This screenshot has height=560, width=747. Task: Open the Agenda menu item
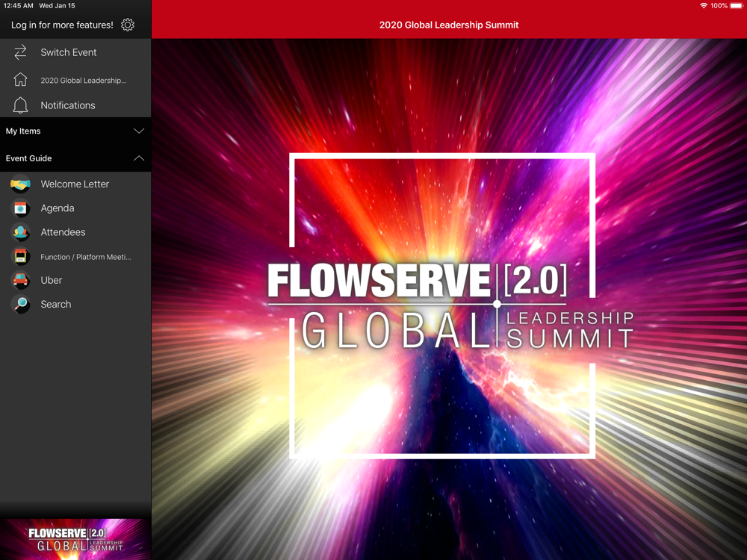click(x=58, y=208)
